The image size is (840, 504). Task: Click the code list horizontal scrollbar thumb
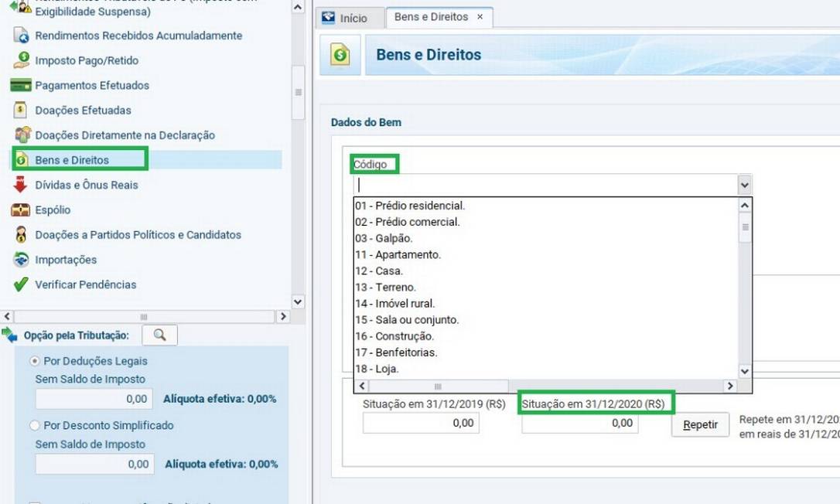click(x=438, y=386)
